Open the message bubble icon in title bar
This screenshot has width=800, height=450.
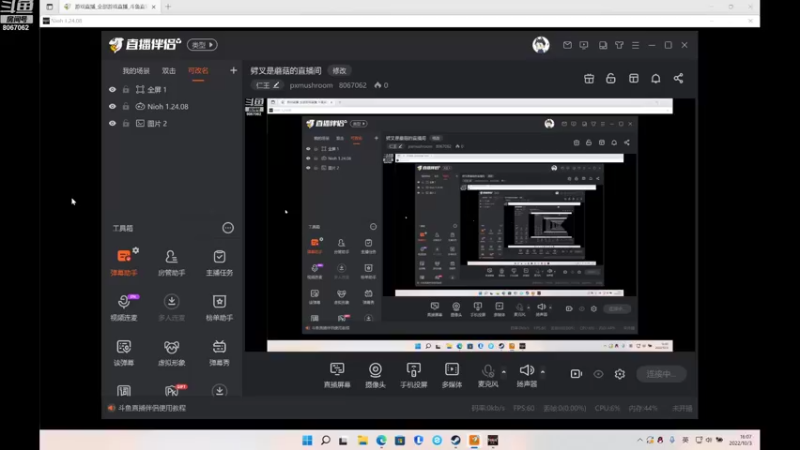coord(584,45)
